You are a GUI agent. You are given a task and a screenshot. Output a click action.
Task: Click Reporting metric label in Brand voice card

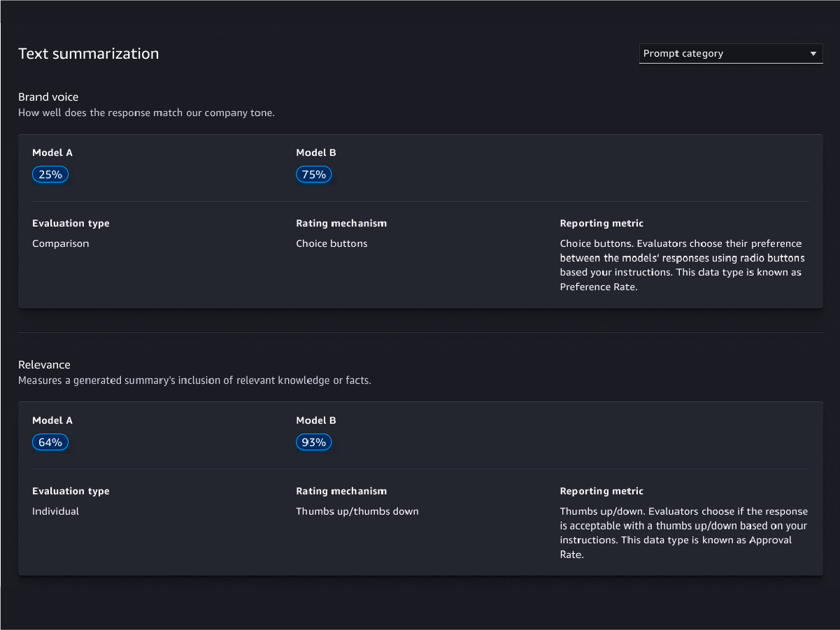pos(601,224)
